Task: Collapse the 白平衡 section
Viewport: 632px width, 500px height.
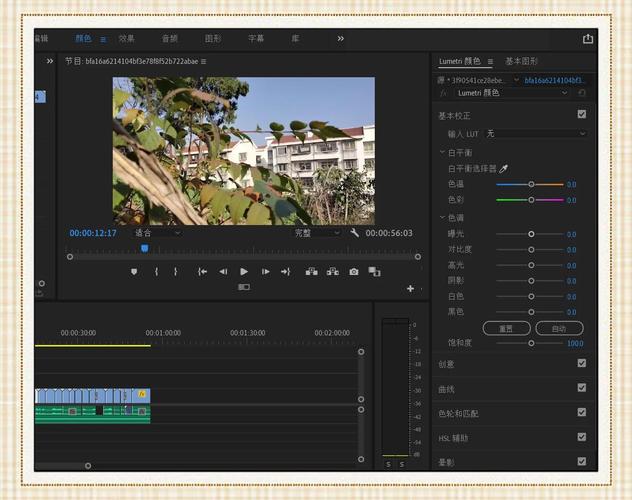Action: click(442, 153)
